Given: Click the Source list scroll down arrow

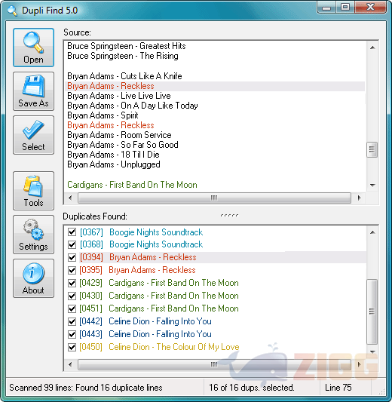Looking at the screenshot, I should (x=372, y=185).
